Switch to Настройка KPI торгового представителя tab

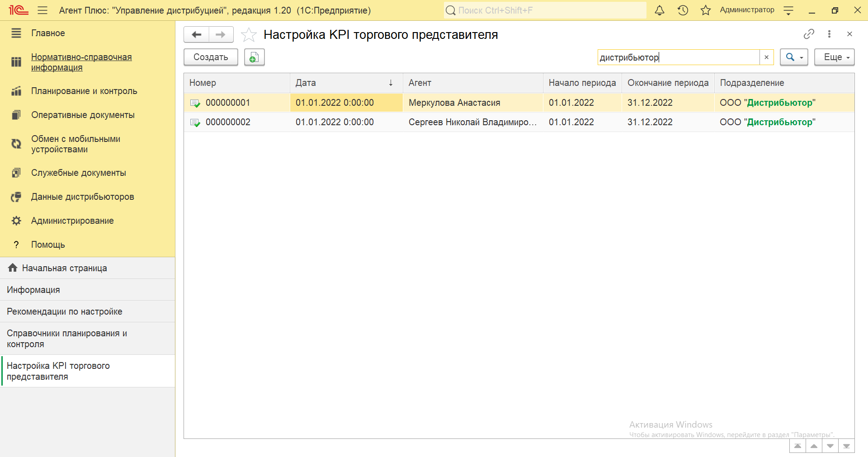pyautogui.click(x=87, y=371)
